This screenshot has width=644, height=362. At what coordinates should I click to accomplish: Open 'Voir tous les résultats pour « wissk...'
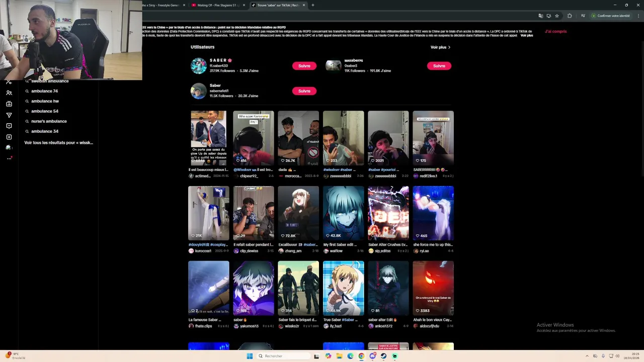[58, 143]
